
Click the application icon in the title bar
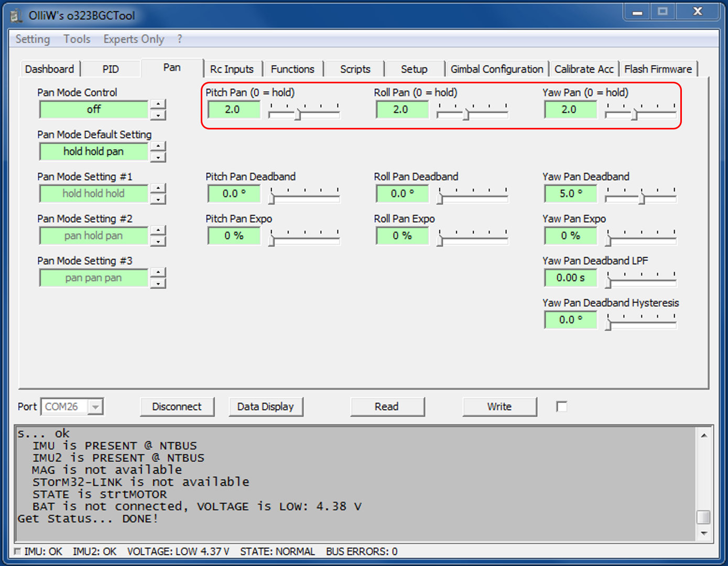[x=17, y=16]
